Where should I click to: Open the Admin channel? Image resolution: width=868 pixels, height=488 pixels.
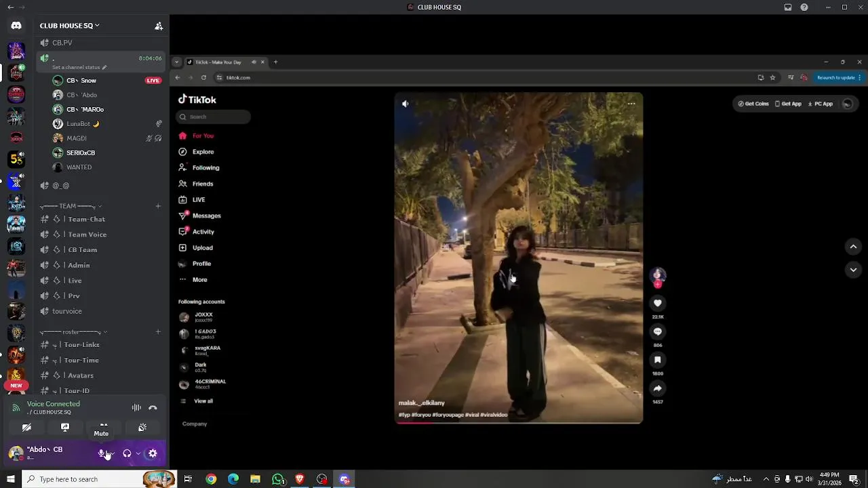(x=100, y=265)
